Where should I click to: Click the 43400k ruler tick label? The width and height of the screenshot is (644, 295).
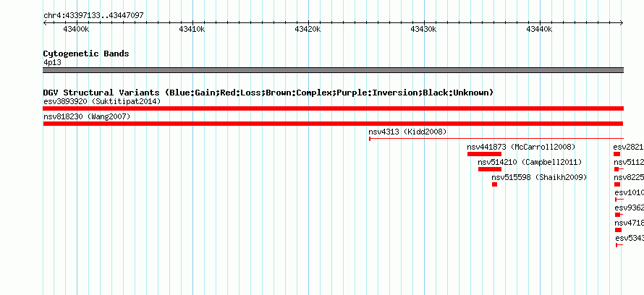click(76, 29)
